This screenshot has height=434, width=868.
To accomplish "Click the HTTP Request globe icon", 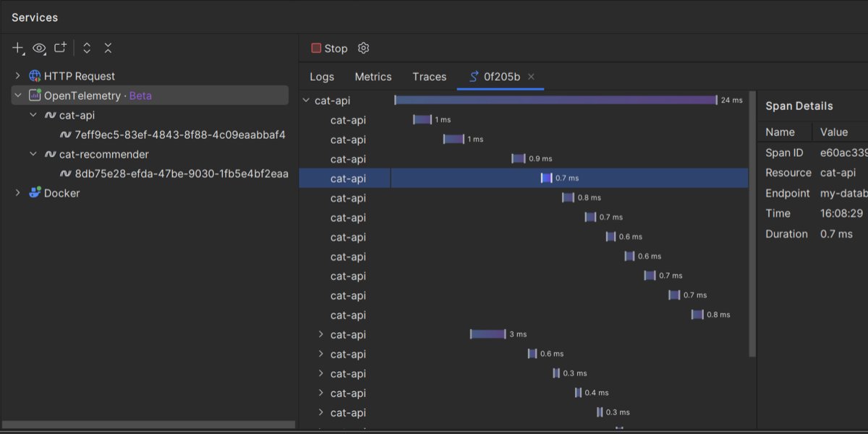I will [34, 75].
